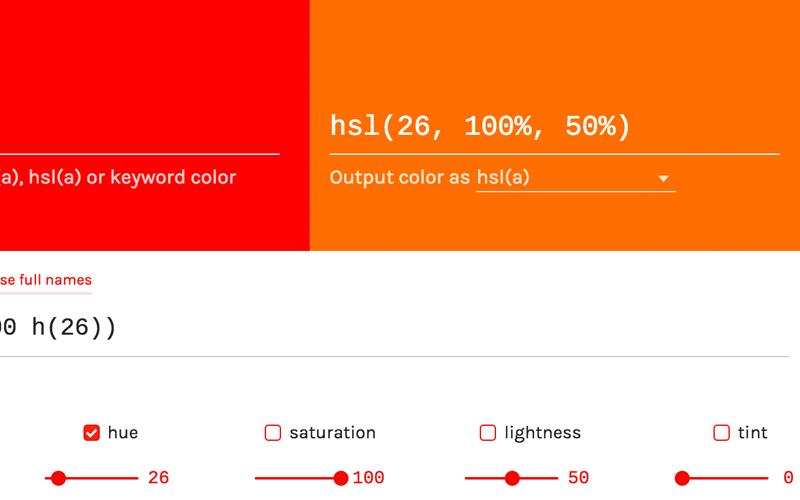The height and width of the screenshot is (500, 800).
Task: Click the hue label text
Action: click(x=123, y=433)
